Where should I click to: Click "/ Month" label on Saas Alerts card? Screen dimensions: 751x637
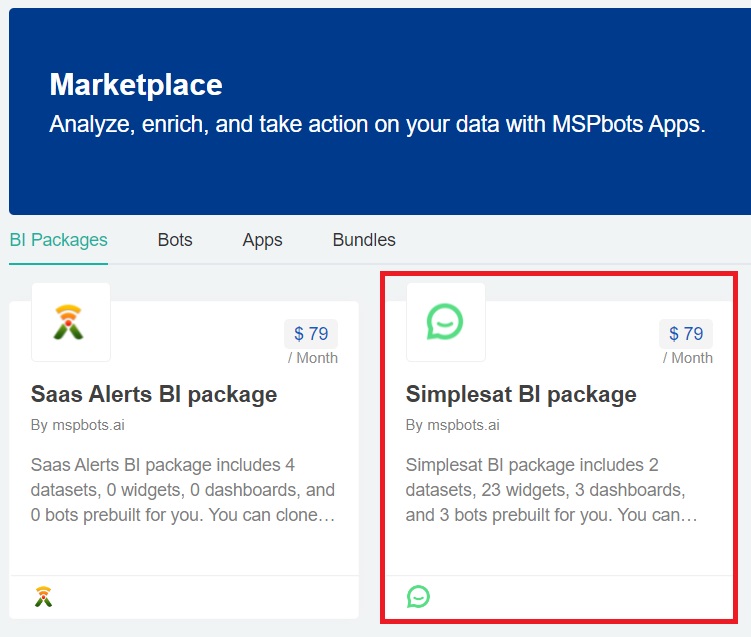click(x=313, y=358)
